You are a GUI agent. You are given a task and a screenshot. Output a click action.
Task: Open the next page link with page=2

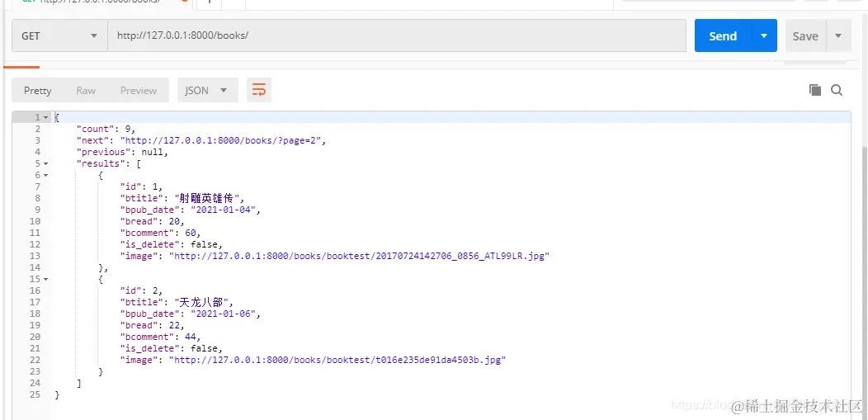pyautogui.click(x=220, y=140)
